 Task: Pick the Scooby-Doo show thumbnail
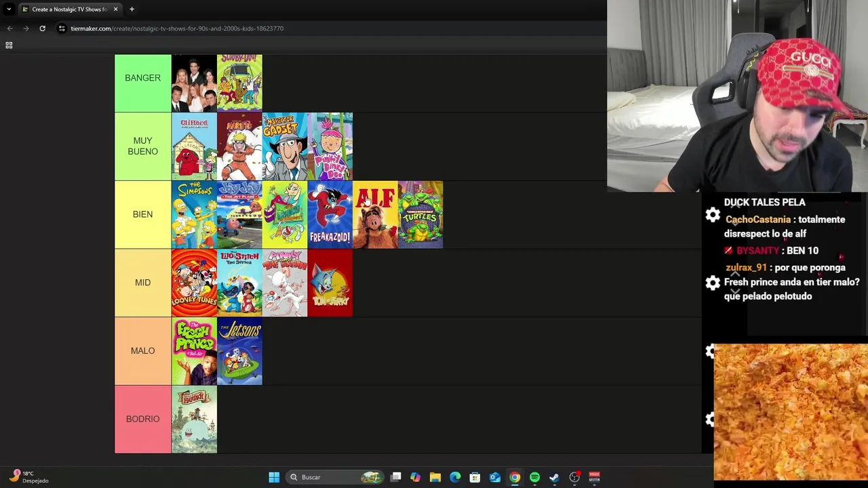[x=239, y=83]
